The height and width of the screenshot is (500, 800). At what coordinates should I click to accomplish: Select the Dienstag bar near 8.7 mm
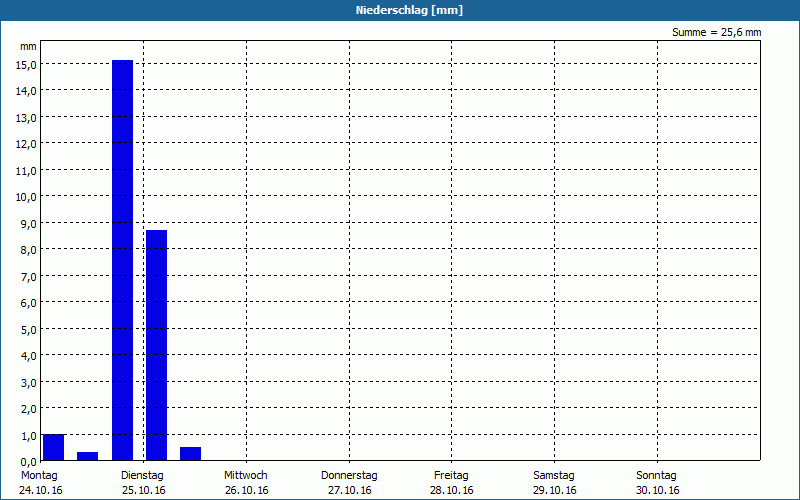coord(156,345)
